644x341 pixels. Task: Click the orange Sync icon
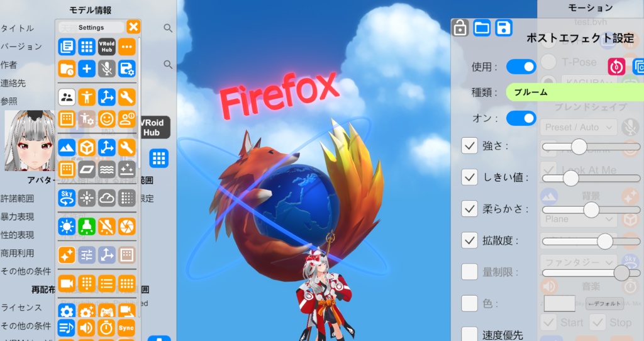pos(127,328)
